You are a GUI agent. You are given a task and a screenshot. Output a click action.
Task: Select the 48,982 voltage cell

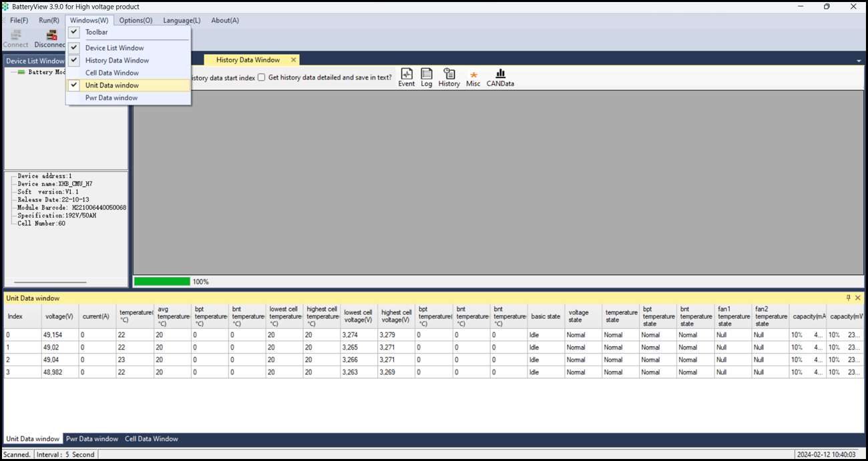point(60,372)
